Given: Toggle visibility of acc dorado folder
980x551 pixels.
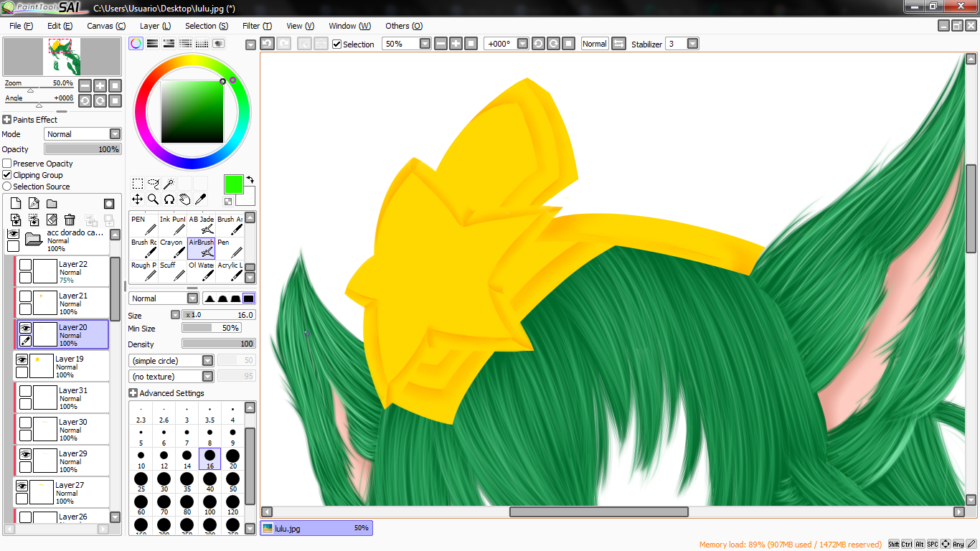Looking at the screenshot, I should tap(13, 234).
